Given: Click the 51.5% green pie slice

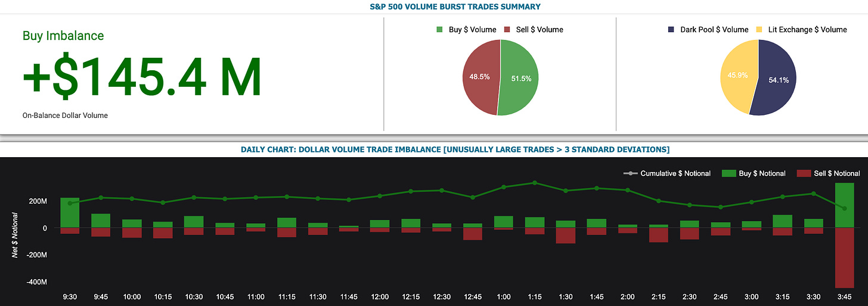Looking at the screenshot, I should point(520,78).
